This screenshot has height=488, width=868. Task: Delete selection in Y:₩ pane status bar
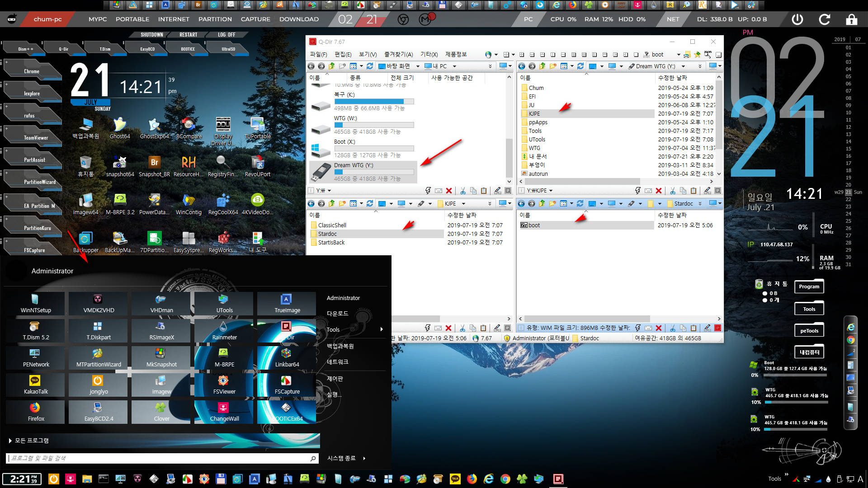coord(449,191)
